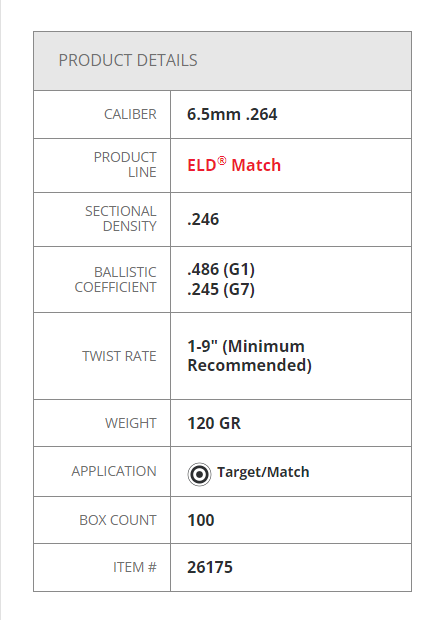Click the Target/Match bullseye icon
The height and width of the screenshot is (620, 444).
199,474
